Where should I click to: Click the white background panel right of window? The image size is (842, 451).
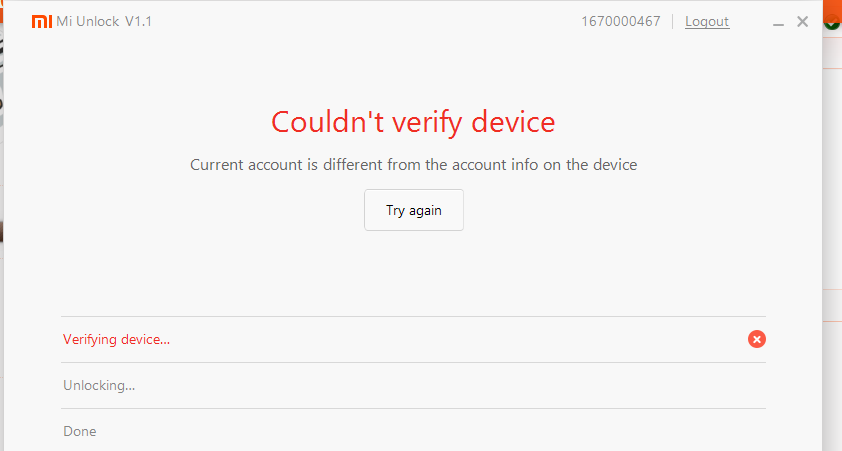pos(832,200)
